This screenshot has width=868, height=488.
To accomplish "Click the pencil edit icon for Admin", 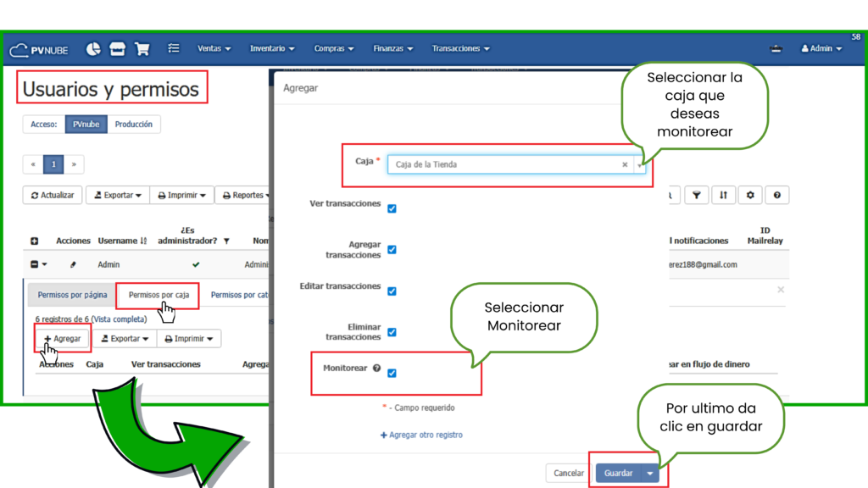I will (x=73, y=264).
